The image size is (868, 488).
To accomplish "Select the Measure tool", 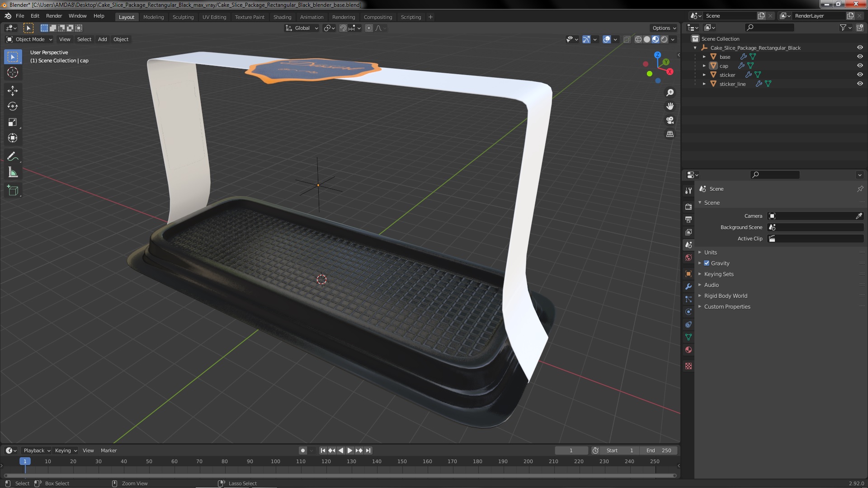I will (13, 173).
